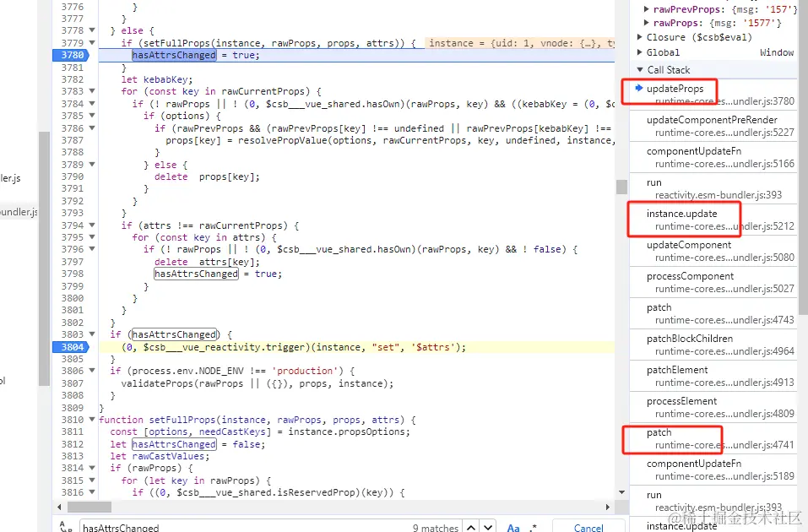Select componentUpdateFn frame at line 5189
Screen dimensions: 808x532
(713, 470)
